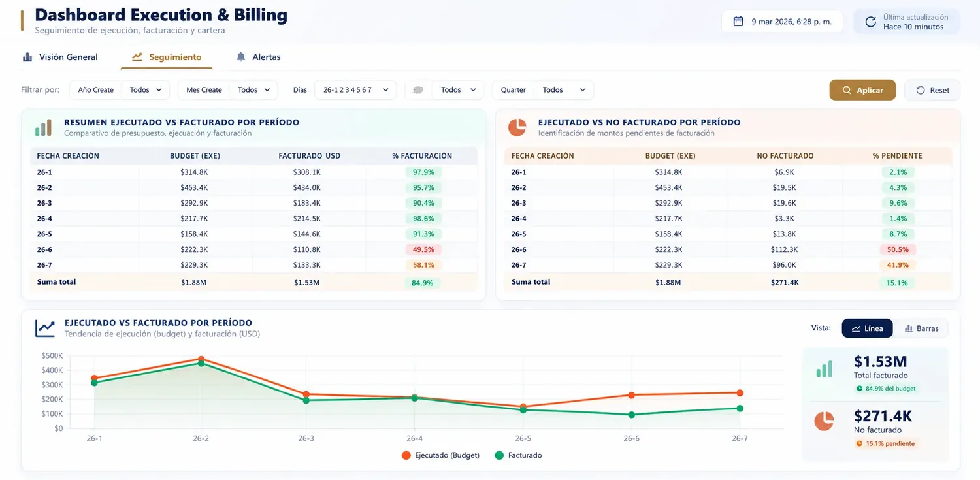Screen dimensions: 980x480
Task: Click the refresh icon near Última actualización
Action: point(870,22)
